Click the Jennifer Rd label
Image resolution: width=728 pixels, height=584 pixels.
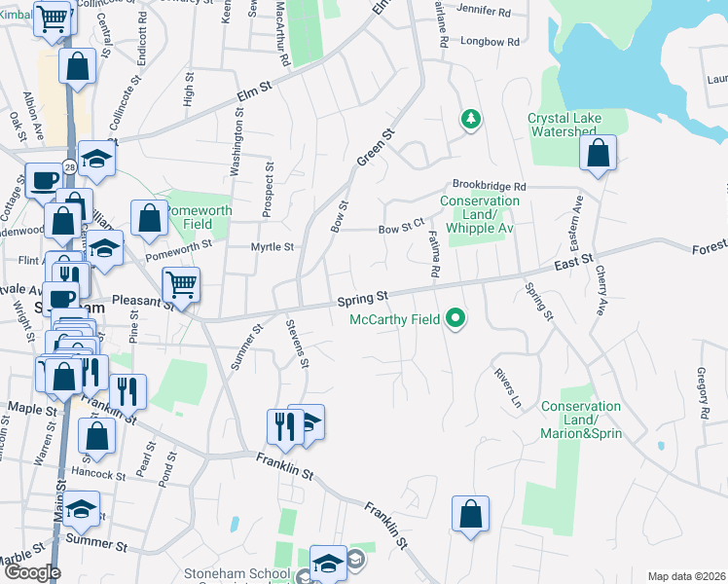pyautogui.click(x=484, y=10)
